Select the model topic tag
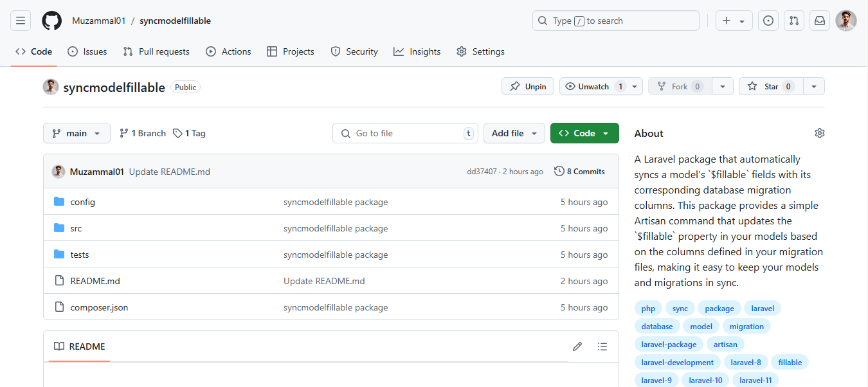 click(x=701, y=327)
